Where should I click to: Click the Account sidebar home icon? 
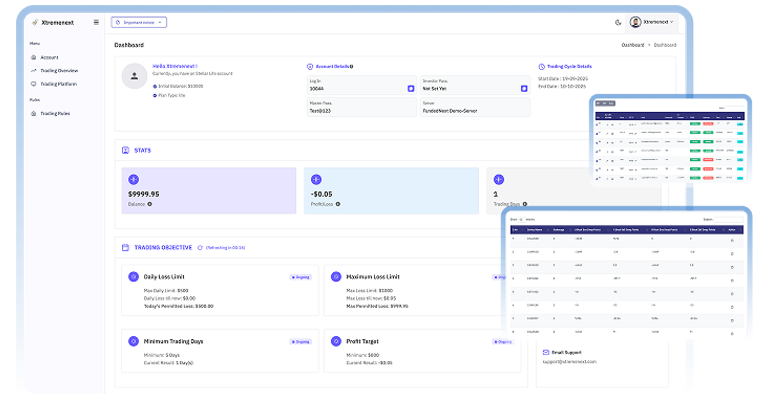tap(33, 57)
